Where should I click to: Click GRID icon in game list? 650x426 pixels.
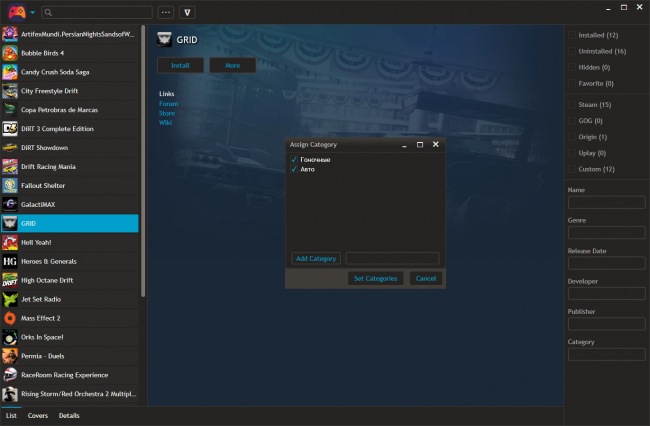tap(10, 223)
